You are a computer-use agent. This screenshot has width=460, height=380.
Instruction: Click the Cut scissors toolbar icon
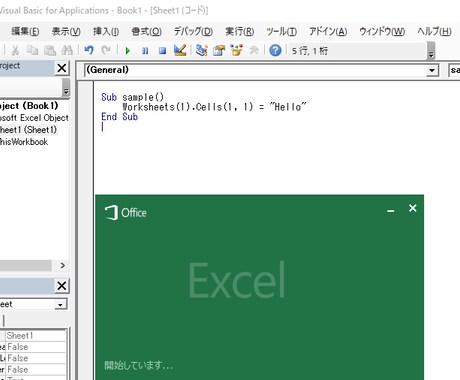point(15,50)
